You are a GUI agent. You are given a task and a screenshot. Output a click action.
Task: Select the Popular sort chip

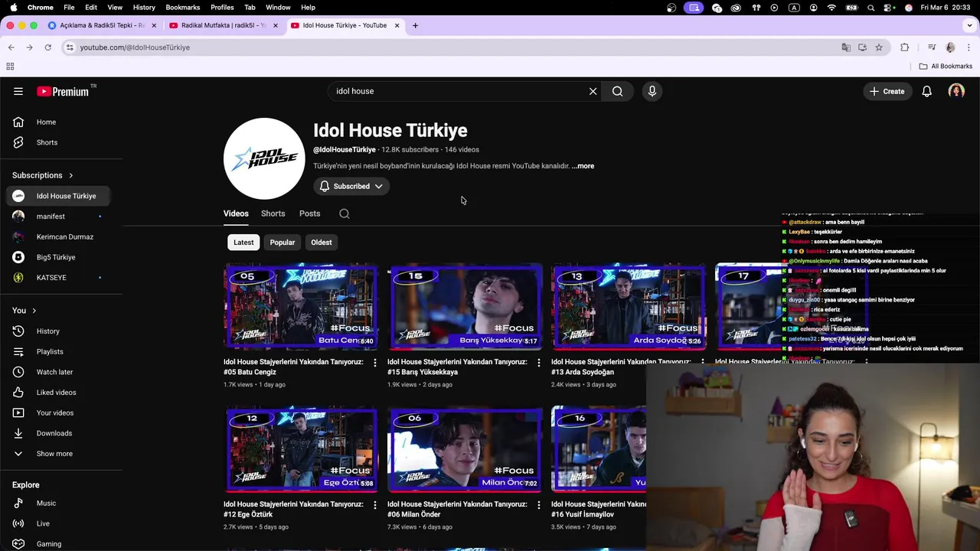283,243
